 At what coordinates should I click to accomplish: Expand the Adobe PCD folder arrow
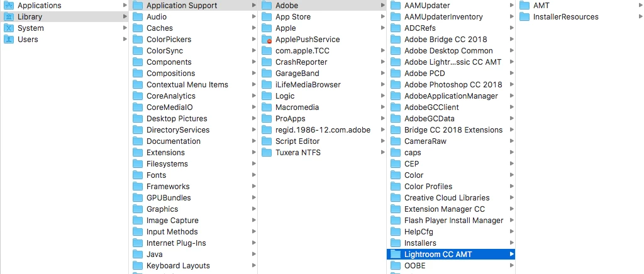(512, 74)
